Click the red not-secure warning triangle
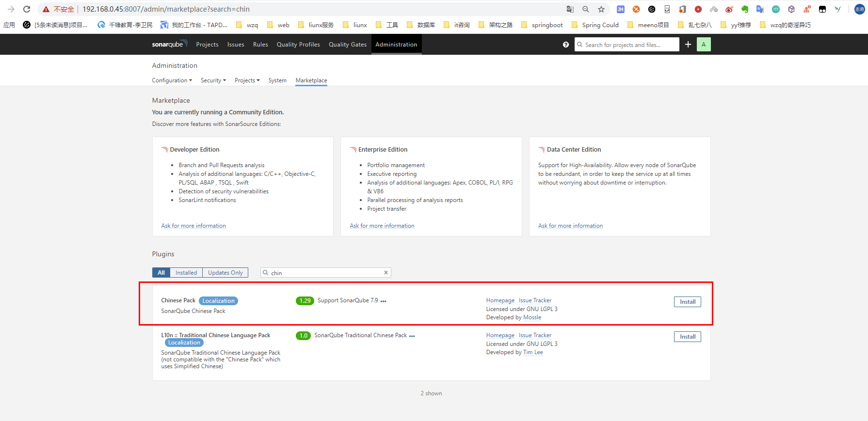Screen dimensions: 868x421 pyautogui.click(x=46, y=9)
